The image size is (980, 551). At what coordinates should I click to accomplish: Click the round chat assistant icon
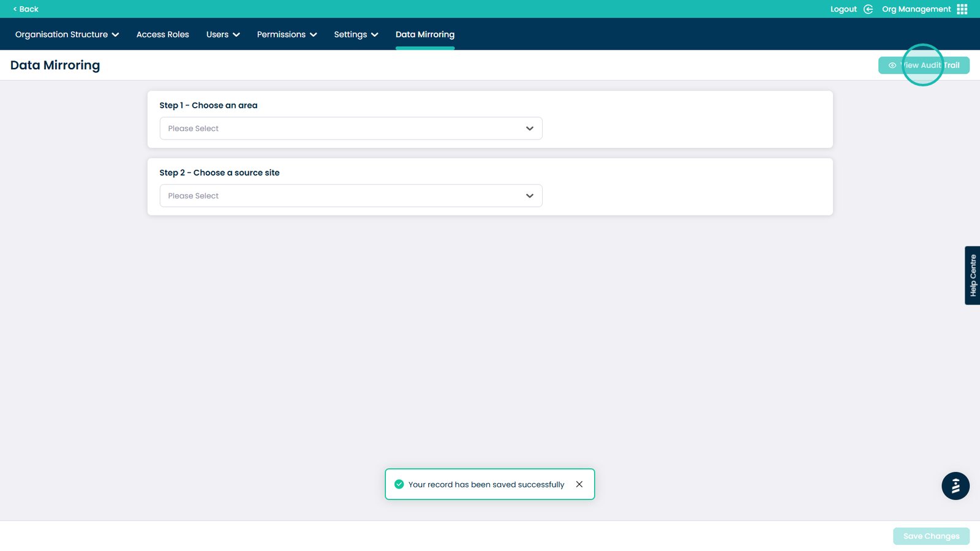click(955, 486)
